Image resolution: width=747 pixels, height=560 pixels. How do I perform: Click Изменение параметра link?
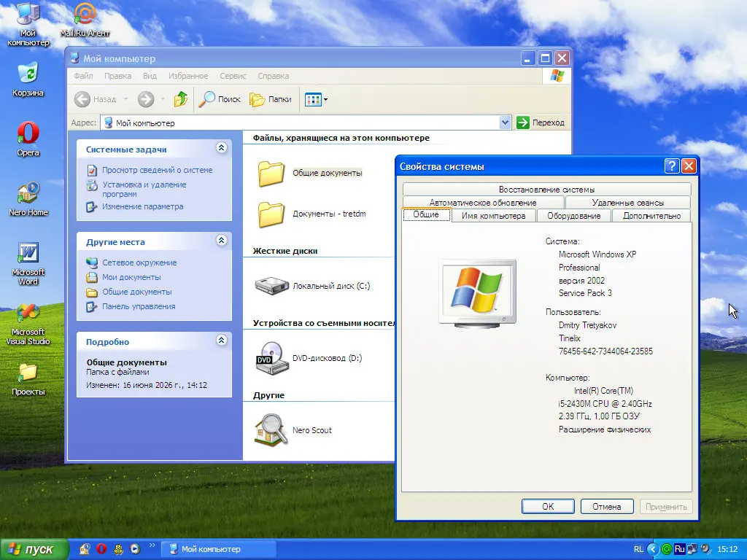[142, 206]
